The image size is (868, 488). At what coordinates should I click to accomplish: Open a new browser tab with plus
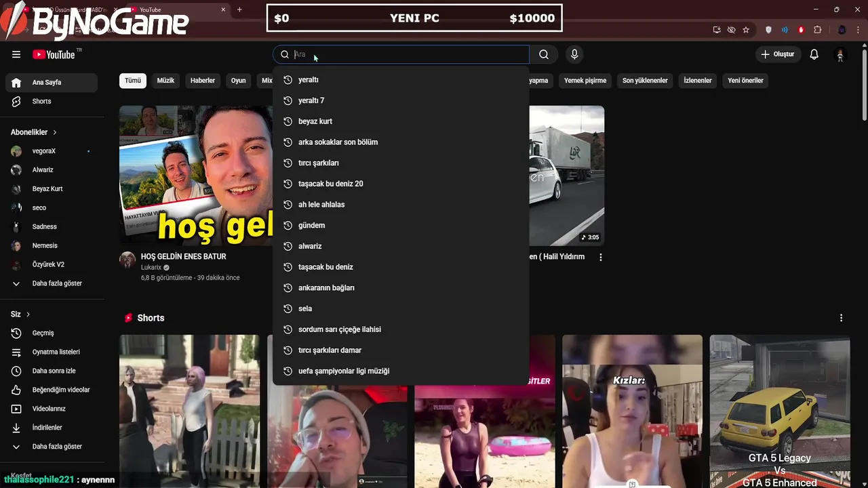[x=239, y=9]
